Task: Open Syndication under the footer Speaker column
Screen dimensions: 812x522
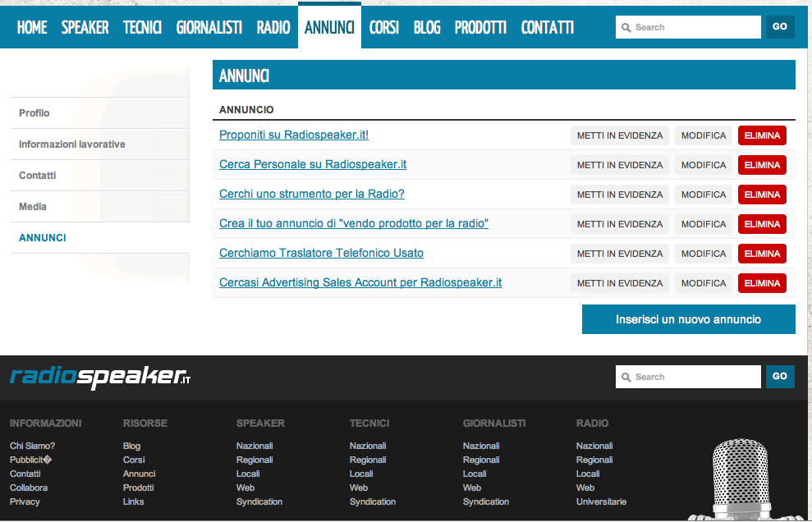Action: click(x=259, y=501)
